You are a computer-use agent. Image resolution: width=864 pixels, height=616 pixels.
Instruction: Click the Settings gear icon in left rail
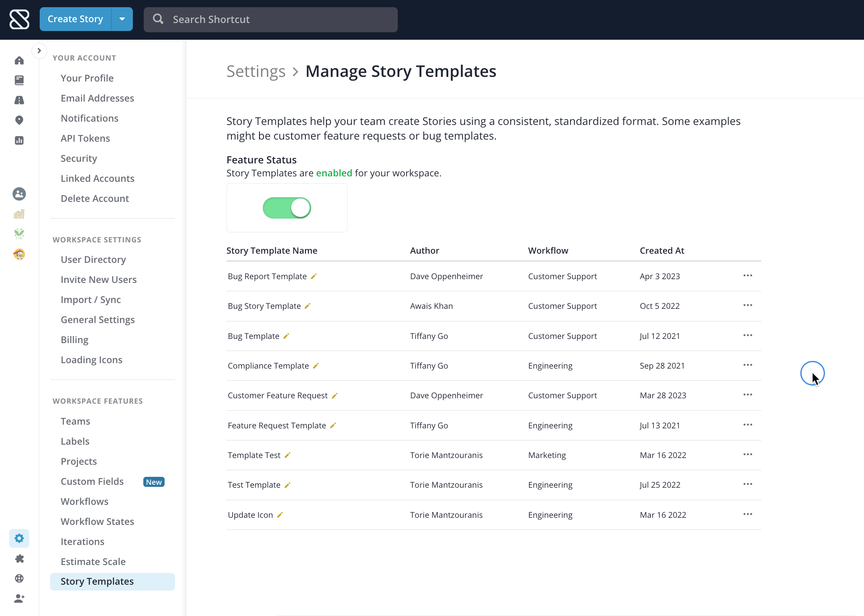(19, 538)
